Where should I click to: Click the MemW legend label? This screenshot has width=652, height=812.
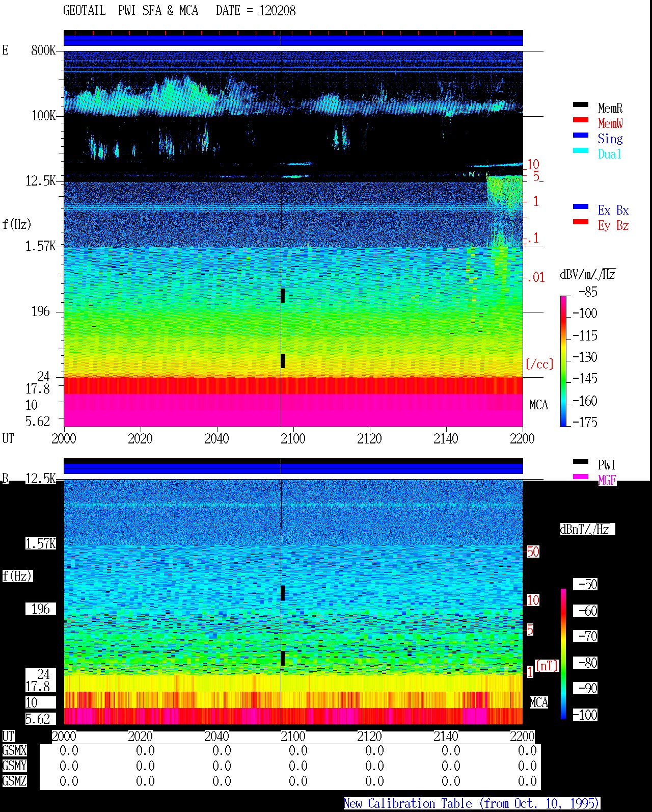point(610,123)
